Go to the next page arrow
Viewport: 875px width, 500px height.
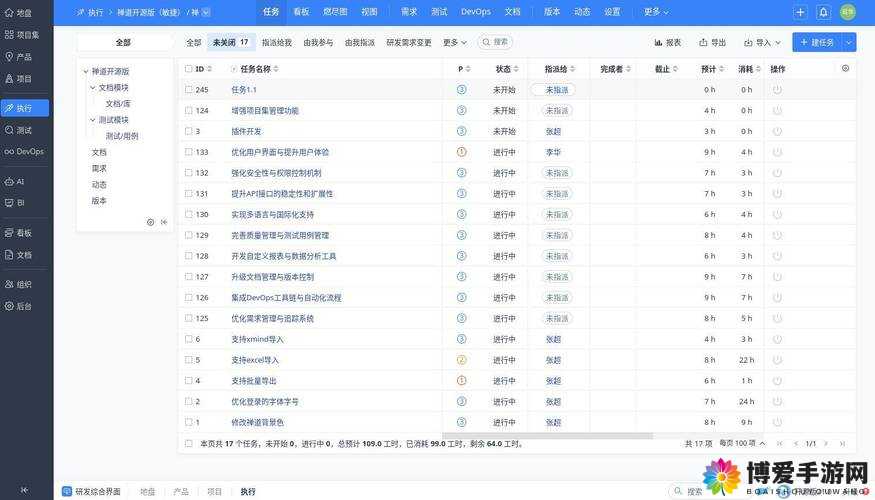tap(826, 444)
